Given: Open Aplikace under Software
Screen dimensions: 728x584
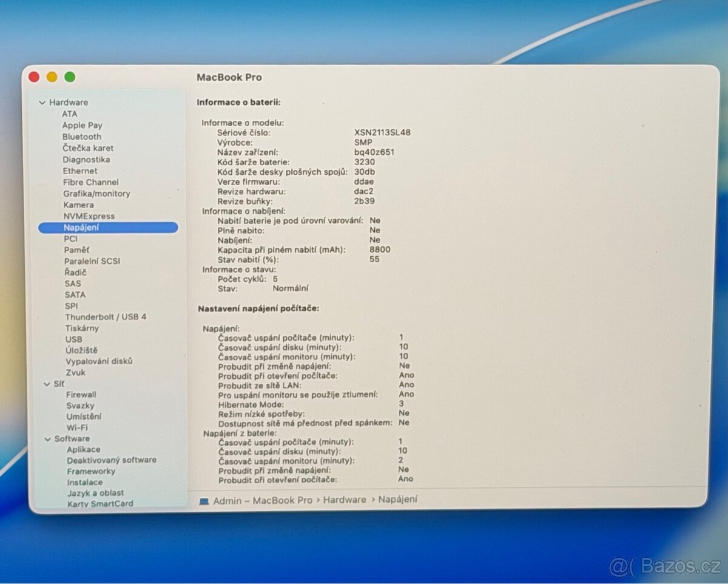Looking at the screenshot, I should coord(84,450).
